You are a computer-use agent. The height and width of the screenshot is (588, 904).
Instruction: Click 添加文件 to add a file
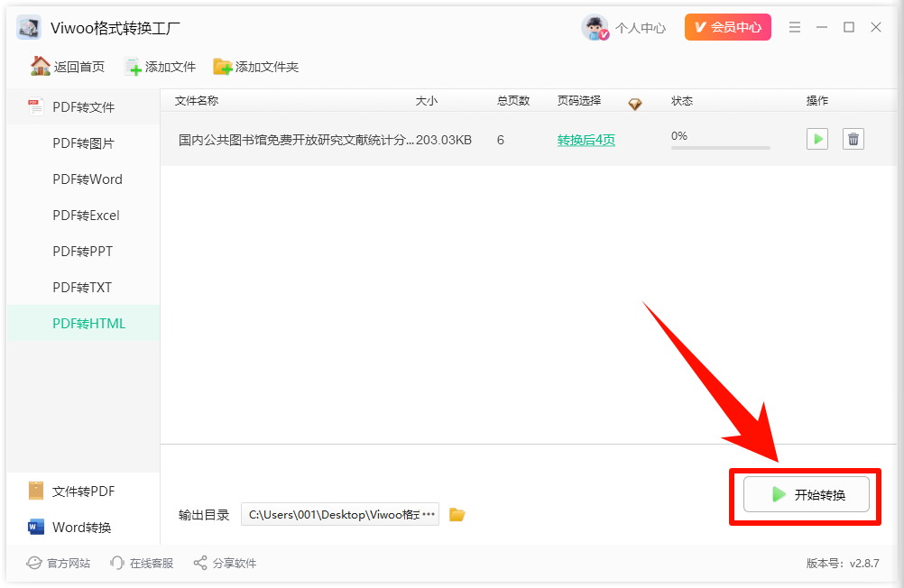pyautogui.click(x=161, y=67)
